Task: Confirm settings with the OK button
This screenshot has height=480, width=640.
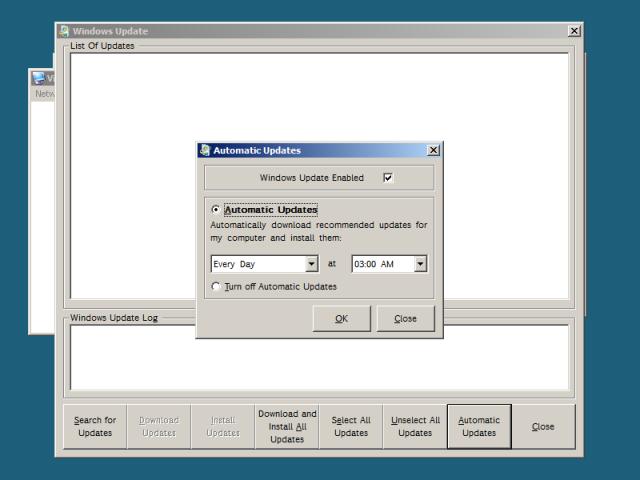Action: point(342,318)
